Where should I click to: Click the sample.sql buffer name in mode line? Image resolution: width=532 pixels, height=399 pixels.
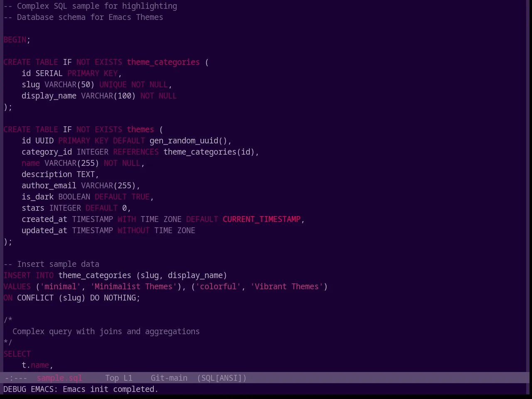[59, 378]
